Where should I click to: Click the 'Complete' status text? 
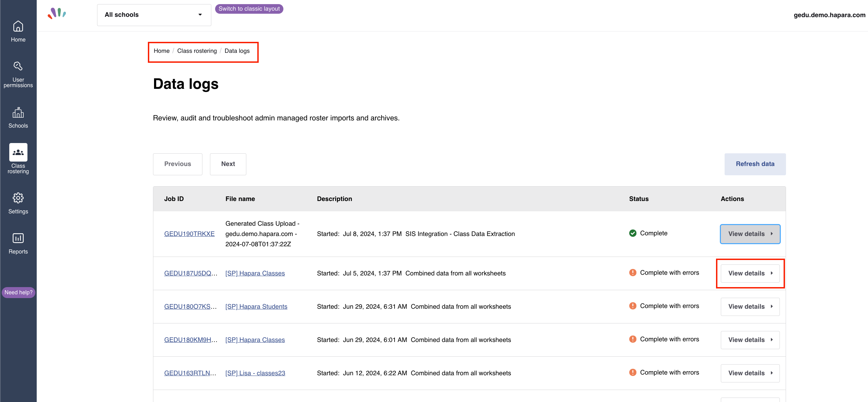(x=654, y=233)
